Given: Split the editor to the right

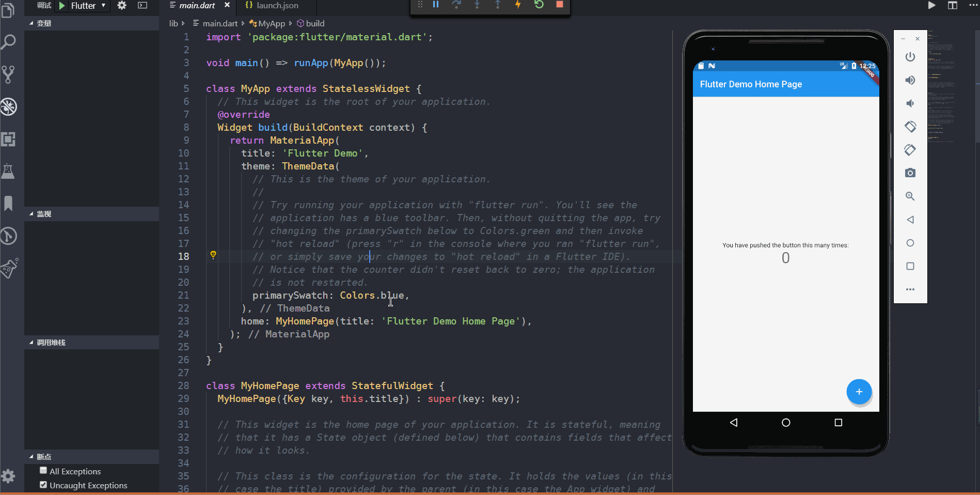Looking at the screenshot, I should (953, 5).
